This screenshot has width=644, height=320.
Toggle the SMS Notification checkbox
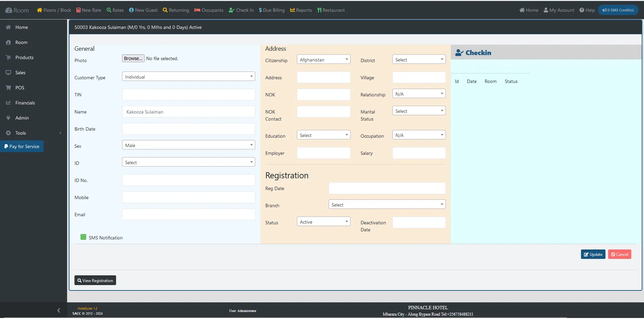click(x=84, y=237)
